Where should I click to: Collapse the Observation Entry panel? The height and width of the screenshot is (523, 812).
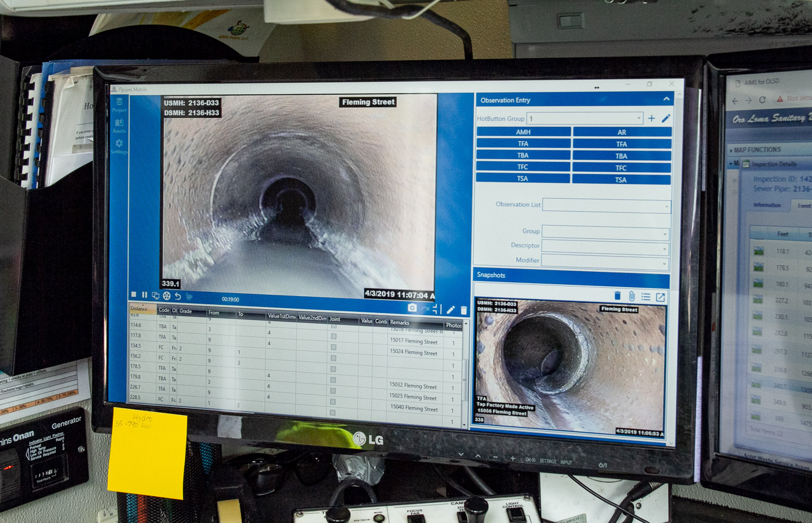(x=666, y=99)
